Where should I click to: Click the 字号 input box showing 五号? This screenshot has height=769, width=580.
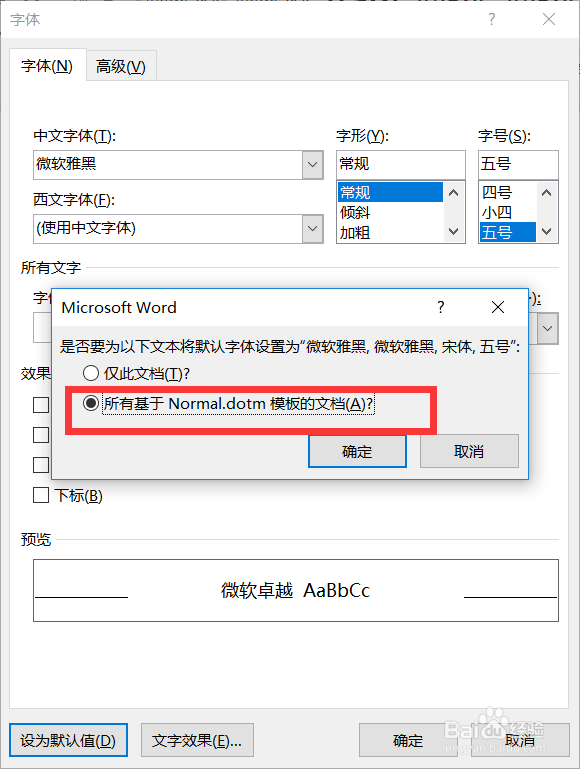coord(518,164)
